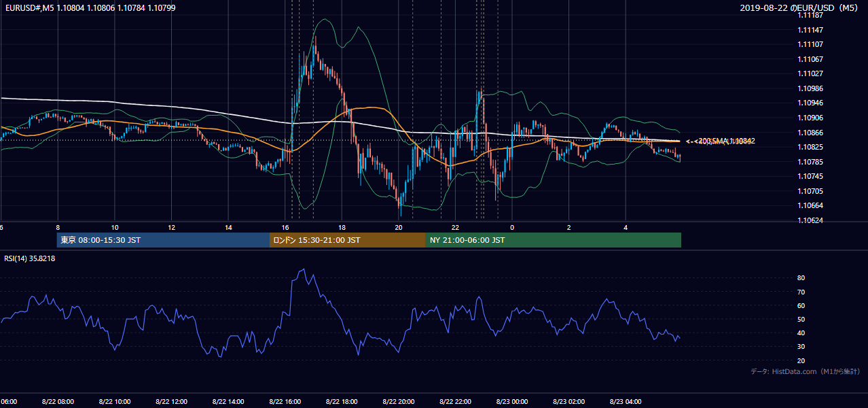Click RSI scale value 80
This screenshot has height=408, width=868.
[801, 278]
